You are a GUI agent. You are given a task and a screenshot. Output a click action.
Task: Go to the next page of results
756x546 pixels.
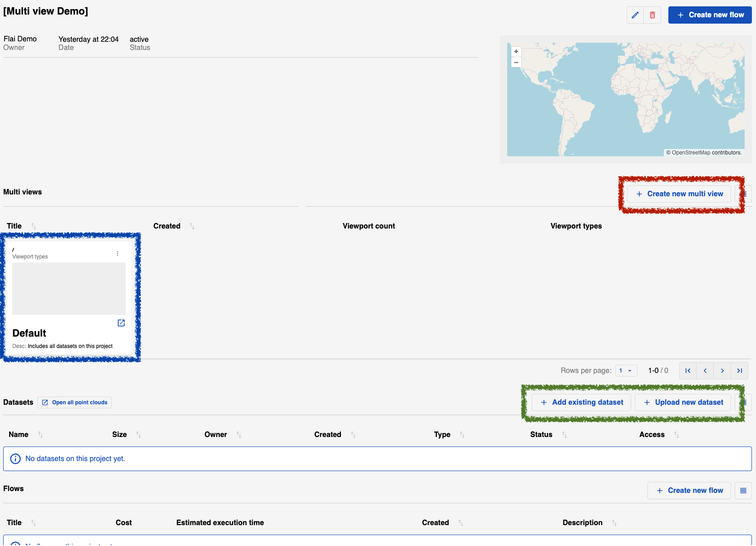coord(722,371)
